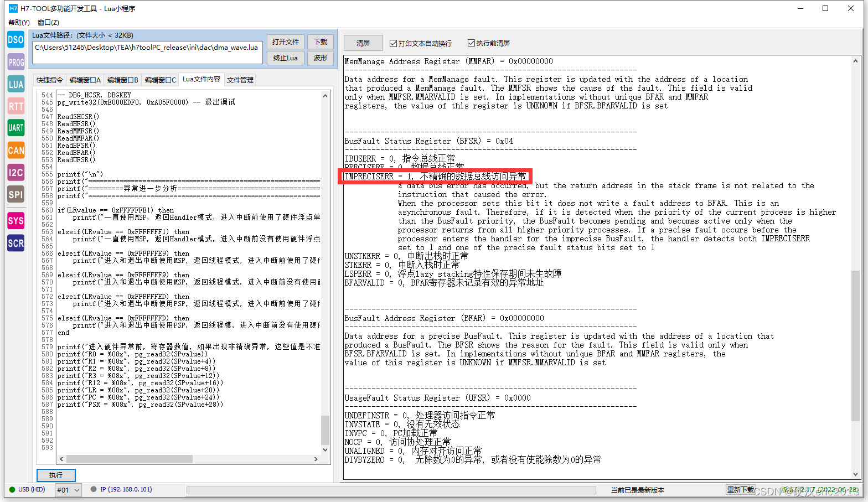This screenshot has height=502, width=868.
Task: Toggle 执行前清屏 checkbox
Action: [x=471, y=43]
